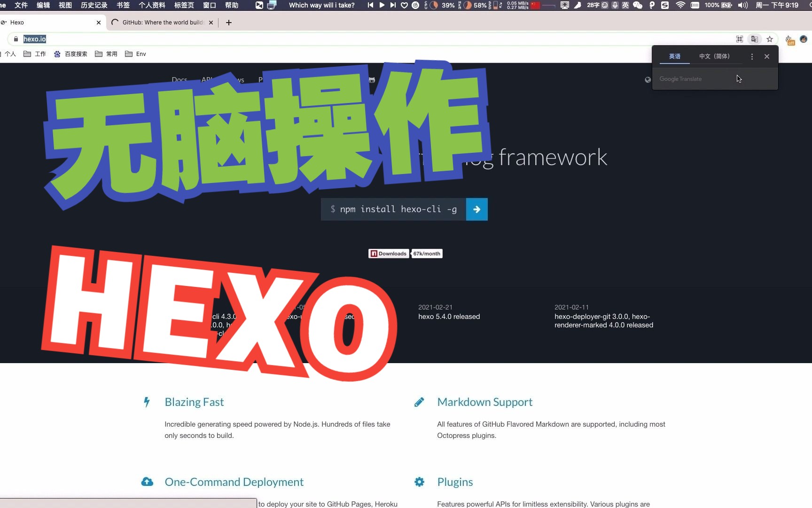Screen dimensions: 812x508
Task: Click the cloud upload deployment icon
Action: click(147, 482)
